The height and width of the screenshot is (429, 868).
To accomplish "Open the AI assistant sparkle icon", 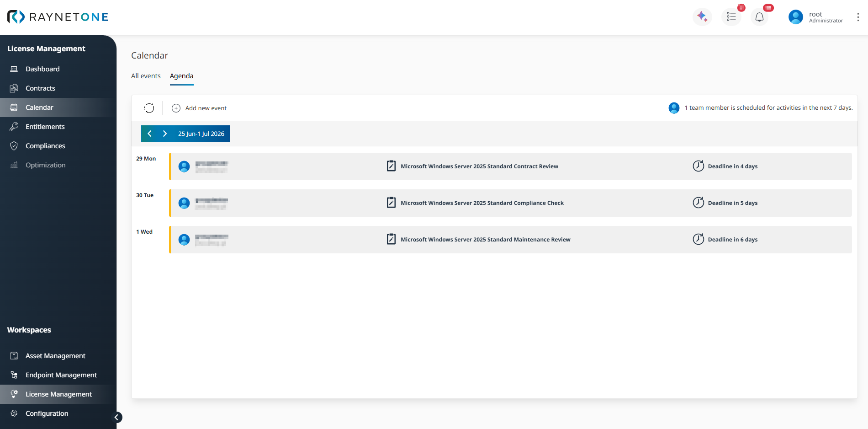I will [702, 17].
